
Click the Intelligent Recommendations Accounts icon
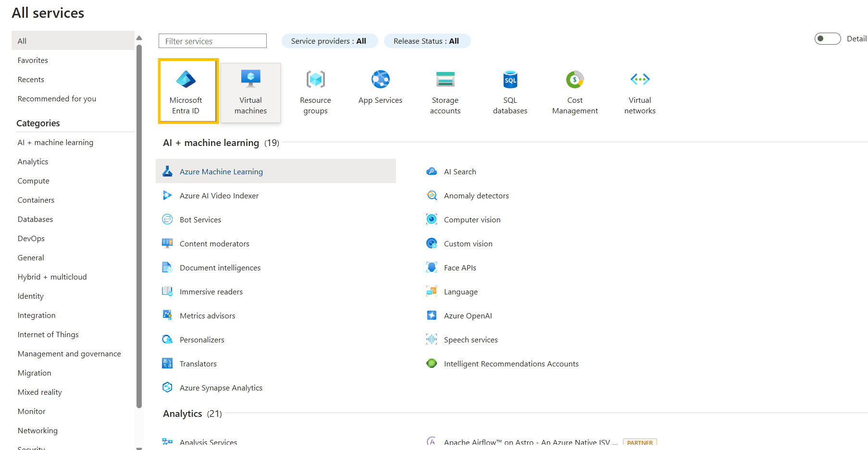432,364
